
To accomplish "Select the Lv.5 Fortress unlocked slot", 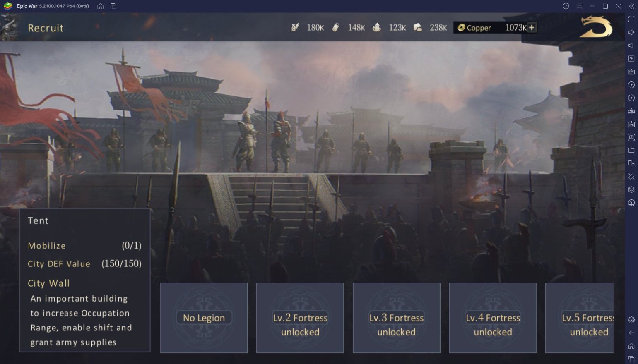I will [580, 318].
